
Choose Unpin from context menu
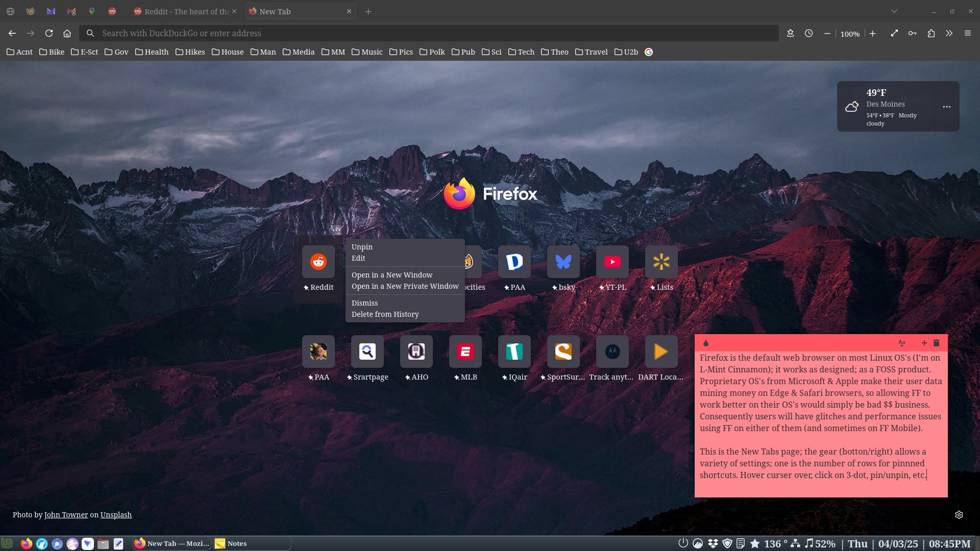[x=362, y=247]
